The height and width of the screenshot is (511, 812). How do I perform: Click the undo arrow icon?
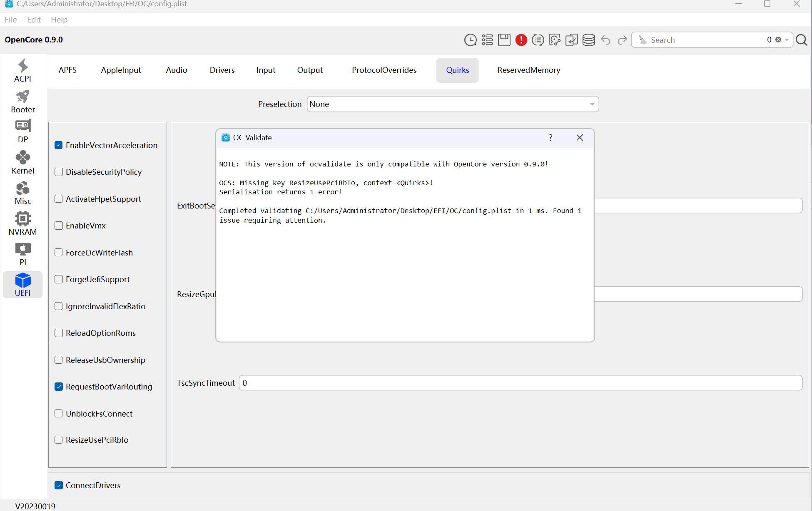click(x=605, y=40)
